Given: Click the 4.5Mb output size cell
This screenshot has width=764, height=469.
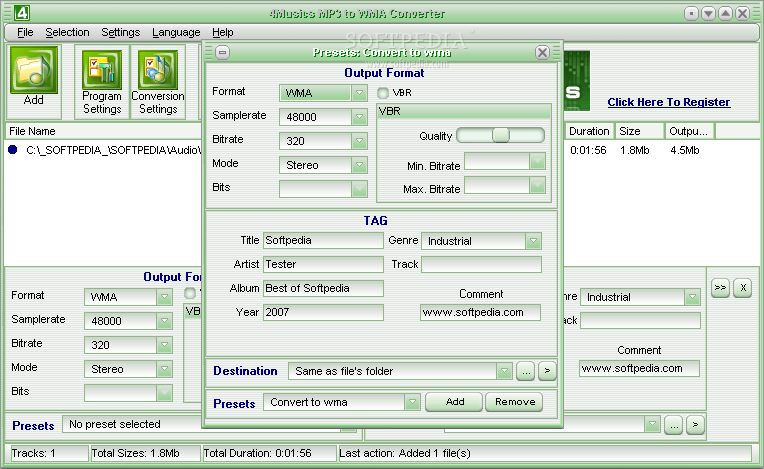Looking at the screenshot, I should 684,150.
